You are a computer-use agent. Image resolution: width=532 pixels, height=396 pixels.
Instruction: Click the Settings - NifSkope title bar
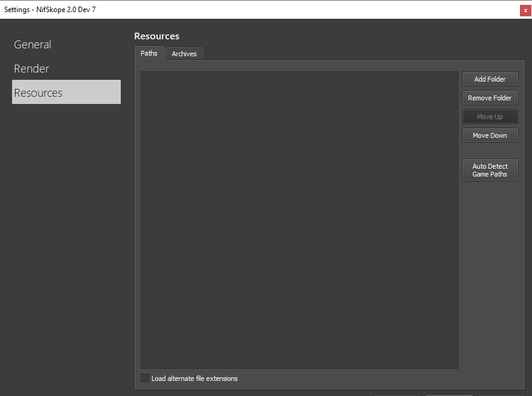tap(242, 10)
